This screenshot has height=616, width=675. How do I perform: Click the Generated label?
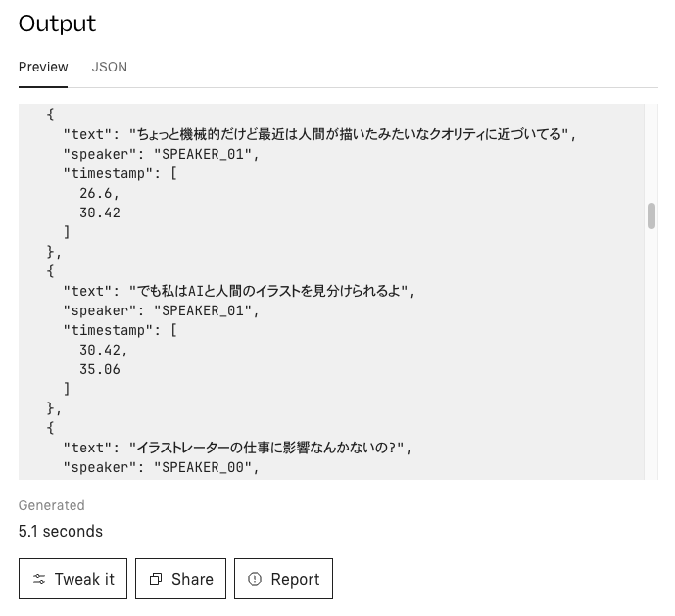coord(52,505)
